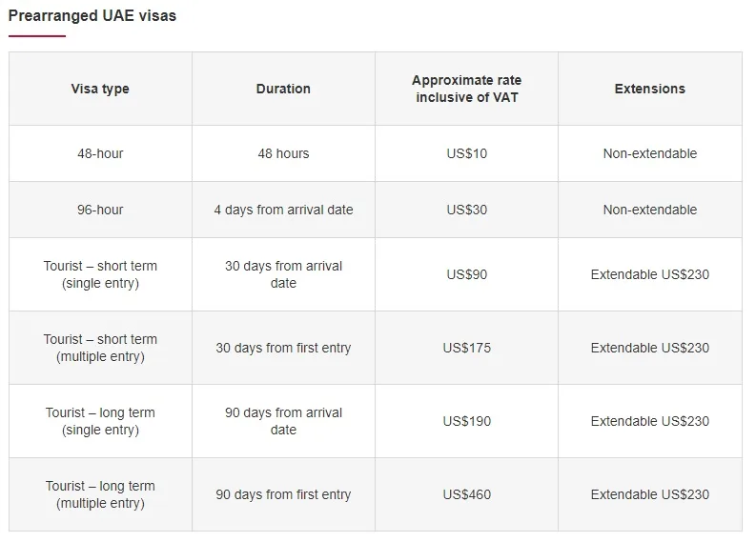
Task: Click the US$30 rate cell
Action: tap(467, 210)
